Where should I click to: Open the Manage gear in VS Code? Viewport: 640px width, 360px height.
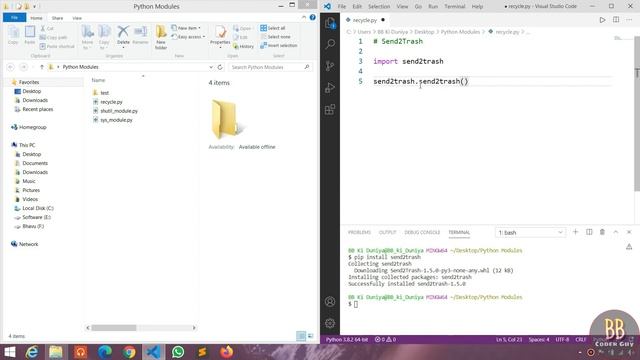coord(330,323)
